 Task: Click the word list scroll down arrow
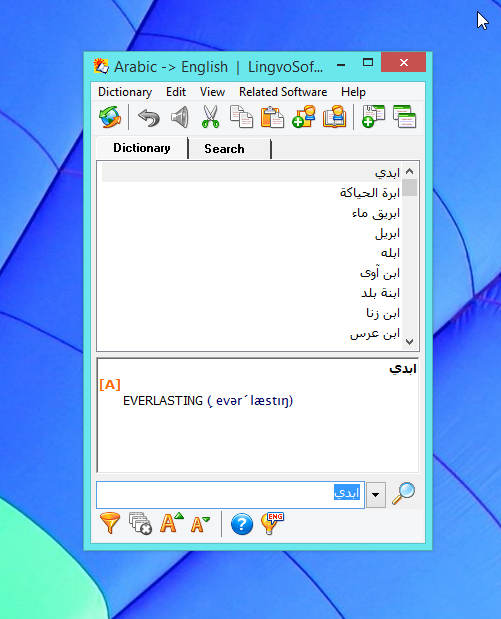click(x=409, y=341)
